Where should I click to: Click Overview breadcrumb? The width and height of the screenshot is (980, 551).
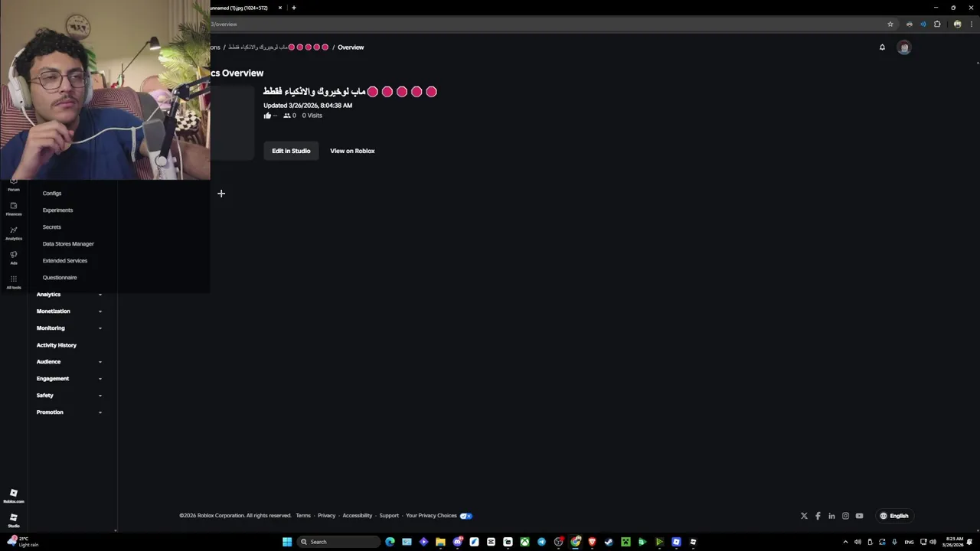(x=351, y=47)
